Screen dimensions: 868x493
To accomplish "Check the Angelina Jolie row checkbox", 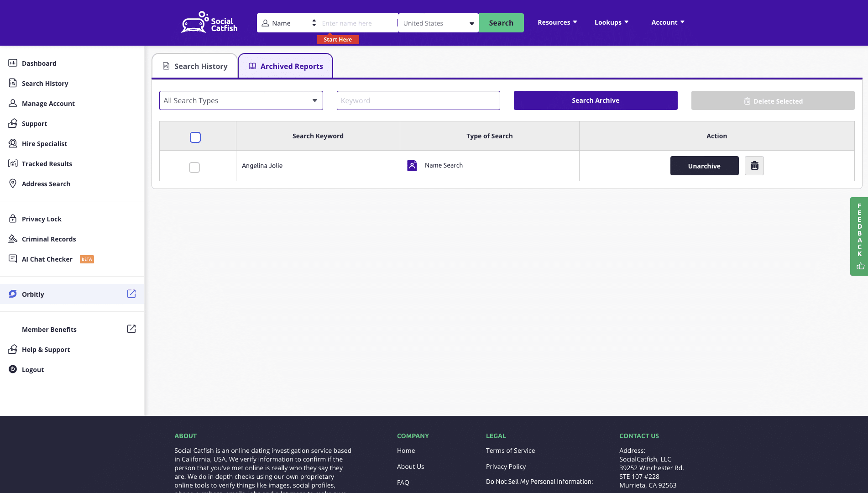I will pos(194,168).
